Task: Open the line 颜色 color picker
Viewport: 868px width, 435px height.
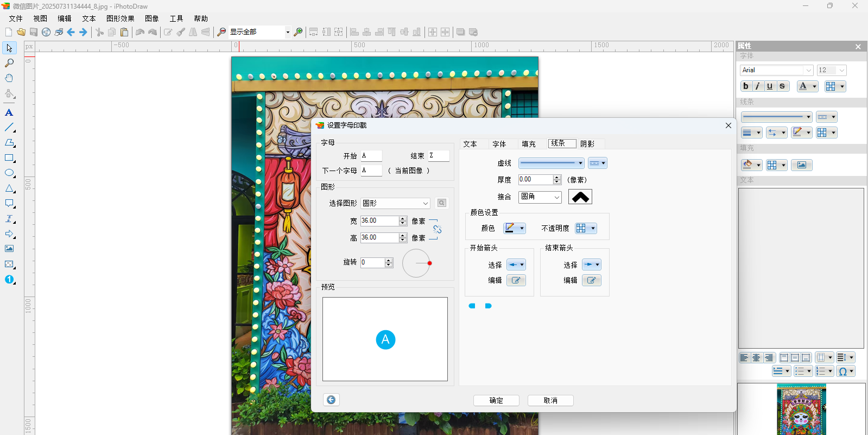Action: coord(514,228)
